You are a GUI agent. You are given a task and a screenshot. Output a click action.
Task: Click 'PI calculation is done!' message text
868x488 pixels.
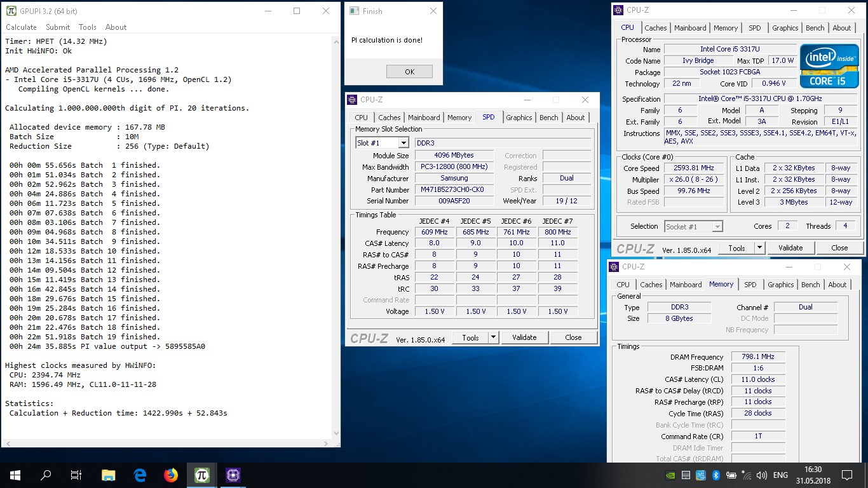(x=386, y=40)
